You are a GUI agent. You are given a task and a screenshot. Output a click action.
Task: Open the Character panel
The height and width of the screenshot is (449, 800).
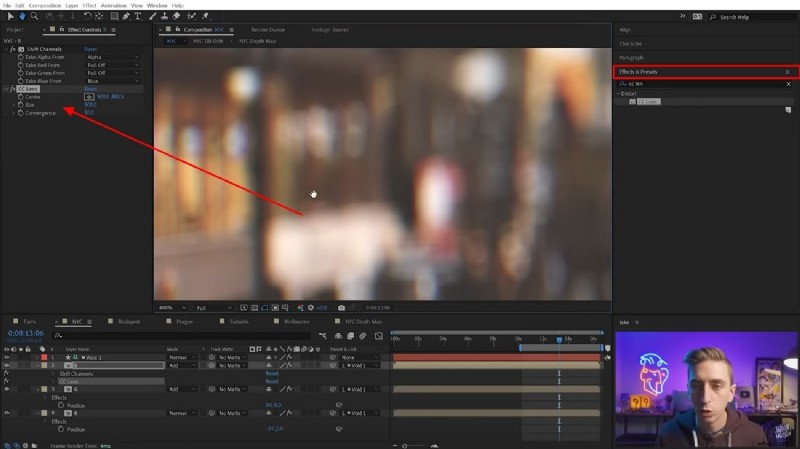(x=631, y=44)
